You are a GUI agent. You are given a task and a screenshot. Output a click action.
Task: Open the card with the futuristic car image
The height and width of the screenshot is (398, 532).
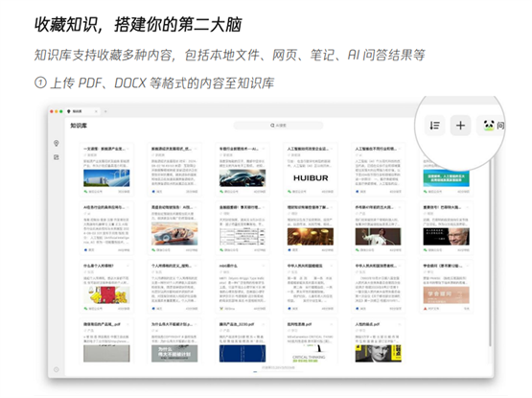(x=174, y=228)
